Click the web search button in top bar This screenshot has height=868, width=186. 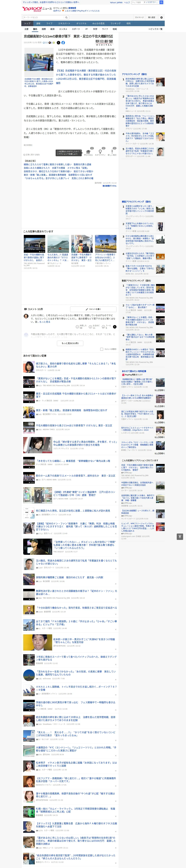click(161, 2)
